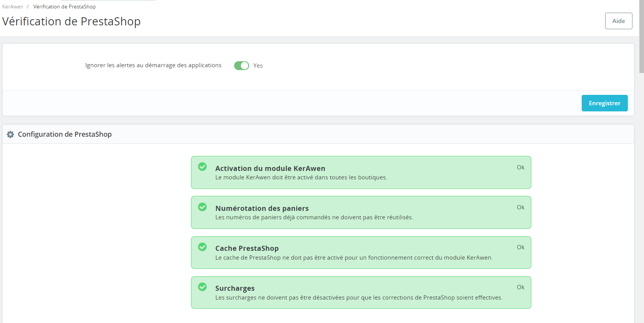Screen dimensions: 644x323
Task: Click the Vérification de PrestaShop page title
Action: coord(72,21)
